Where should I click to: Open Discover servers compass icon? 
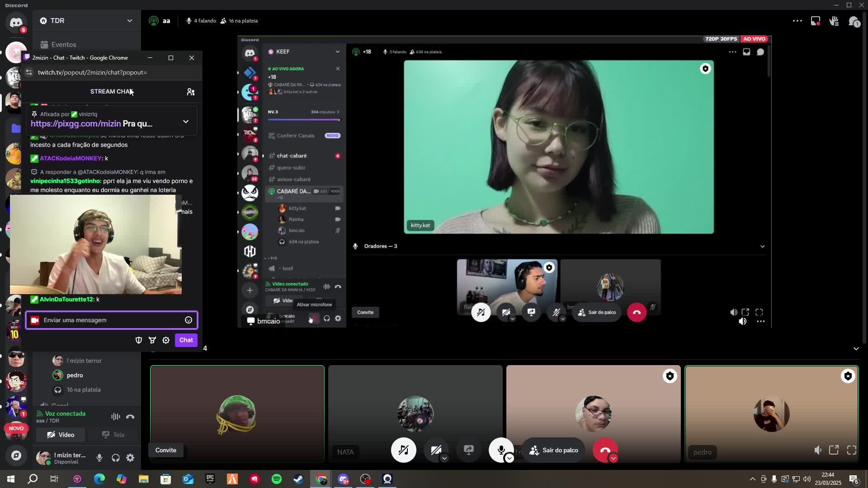point(16,455)
